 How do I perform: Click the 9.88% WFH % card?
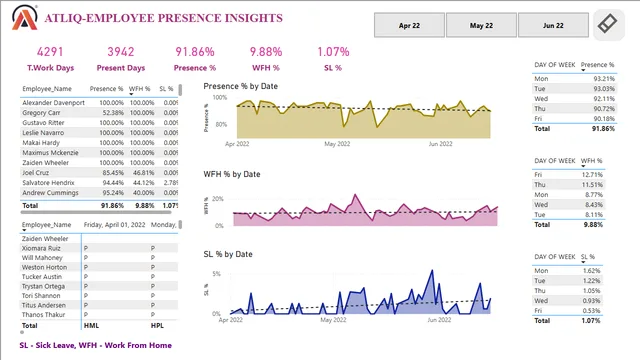[266, 59]
